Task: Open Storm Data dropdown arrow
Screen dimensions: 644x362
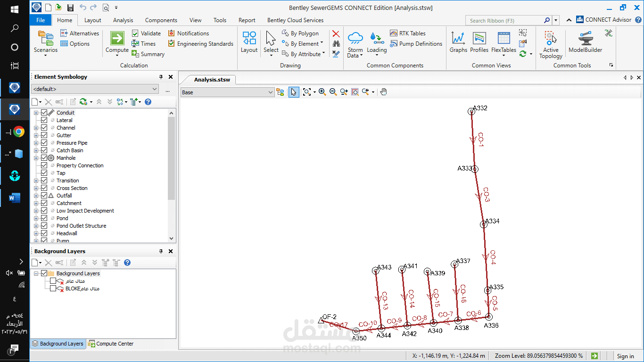Action: [x=362, y=56]
